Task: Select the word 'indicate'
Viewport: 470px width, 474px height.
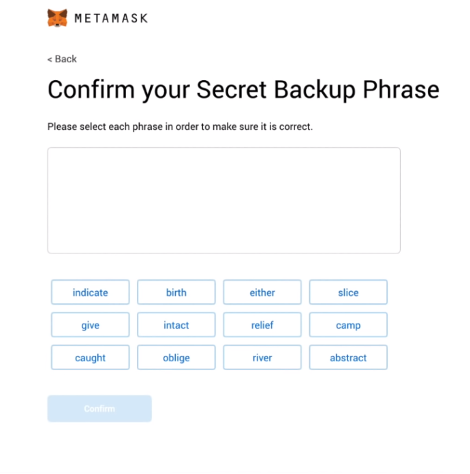Action: [90, 292]
